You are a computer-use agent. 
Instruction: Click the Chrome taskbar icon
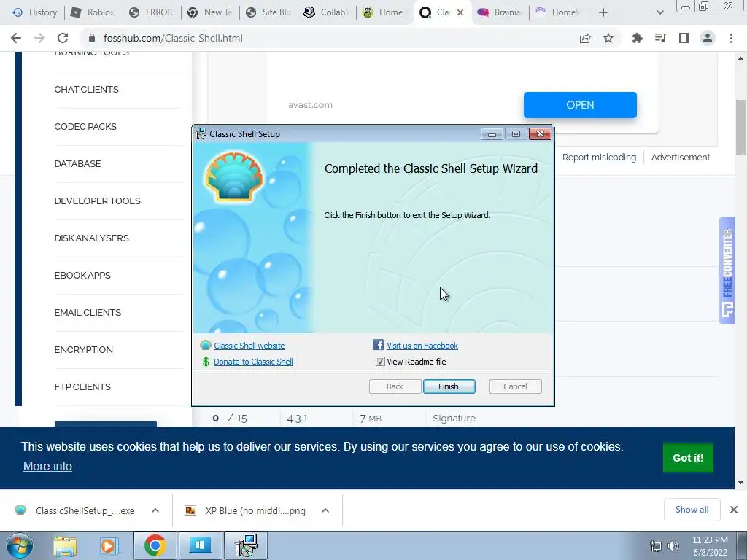point(155,545)
